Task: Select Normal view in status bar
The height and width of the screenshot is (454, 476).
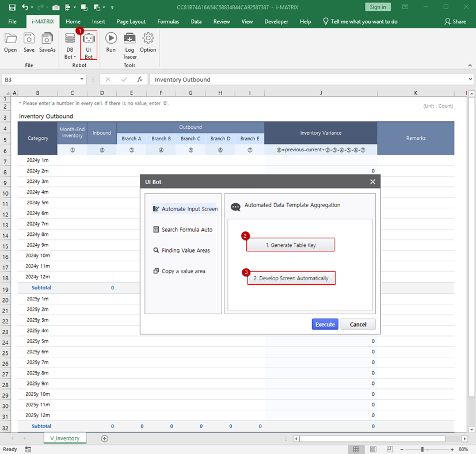Action: point(356,449)
